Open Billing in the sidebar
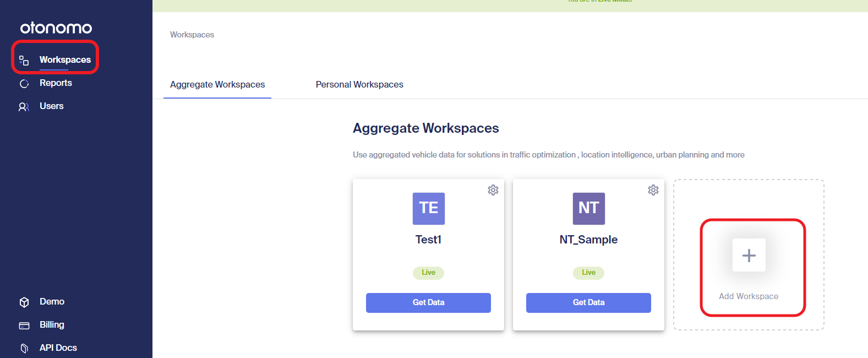868x358 pixels. tap(52, 324)
